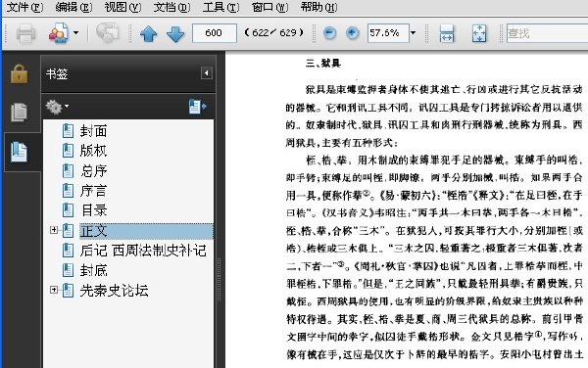Select the 目录 bookmark
The height and width of the screenshot is (368, 588).
[x=93, y=210]
